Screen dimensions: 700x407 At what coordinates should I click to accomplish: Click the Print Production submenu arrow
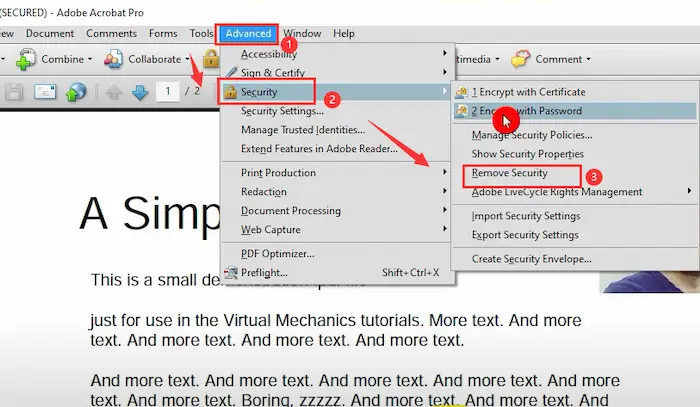445,172
